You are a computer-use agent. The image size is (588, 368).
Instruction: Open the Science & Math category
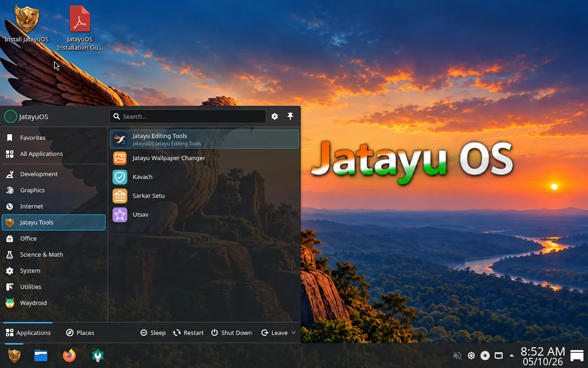54,255
